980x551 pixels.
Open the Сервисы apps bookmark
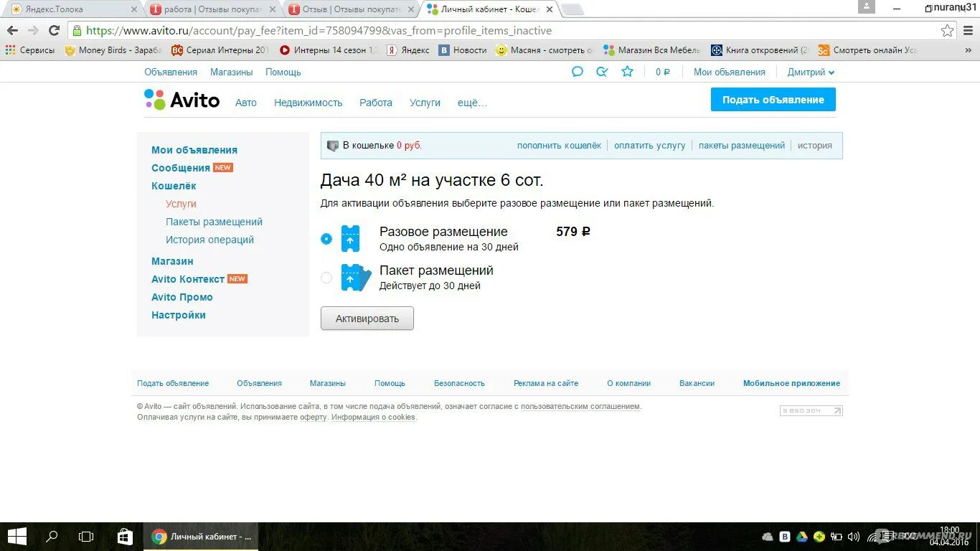[30, 50]
